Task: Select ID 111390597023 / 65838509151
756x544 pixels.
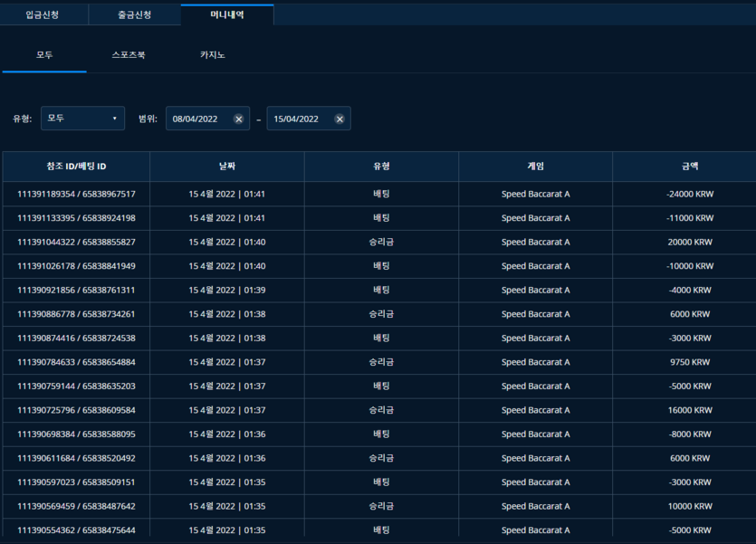Action: pyautogui.click(x=76, y=482)
